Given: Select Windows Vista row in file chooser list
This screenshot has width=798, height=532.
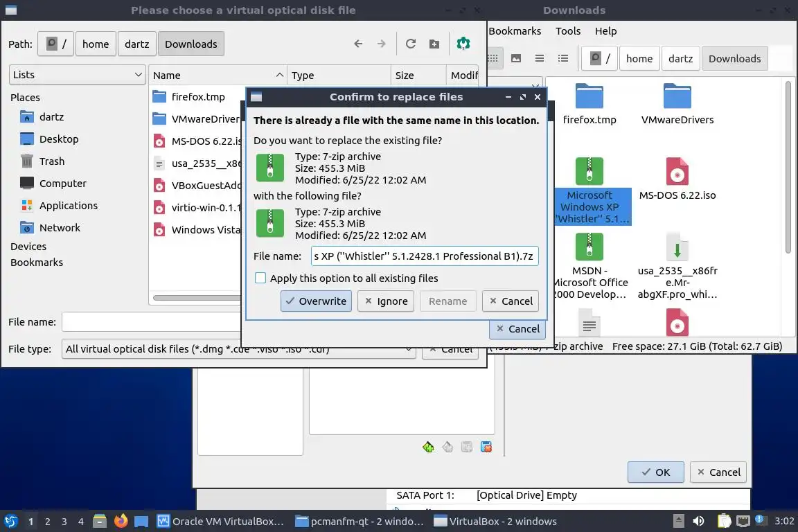Looking at the screenshot, I should 195,229.
